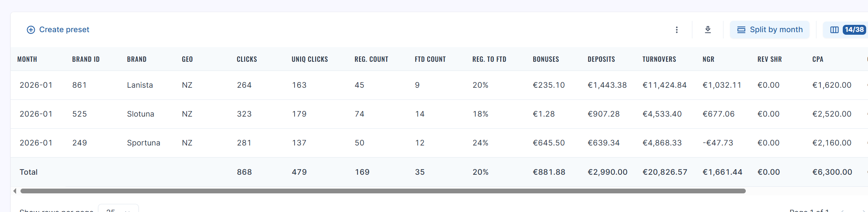Click the Create preset plus icon
Viewport: 868px width, 212px height.
pyautogui.click(x=31, y=30)
